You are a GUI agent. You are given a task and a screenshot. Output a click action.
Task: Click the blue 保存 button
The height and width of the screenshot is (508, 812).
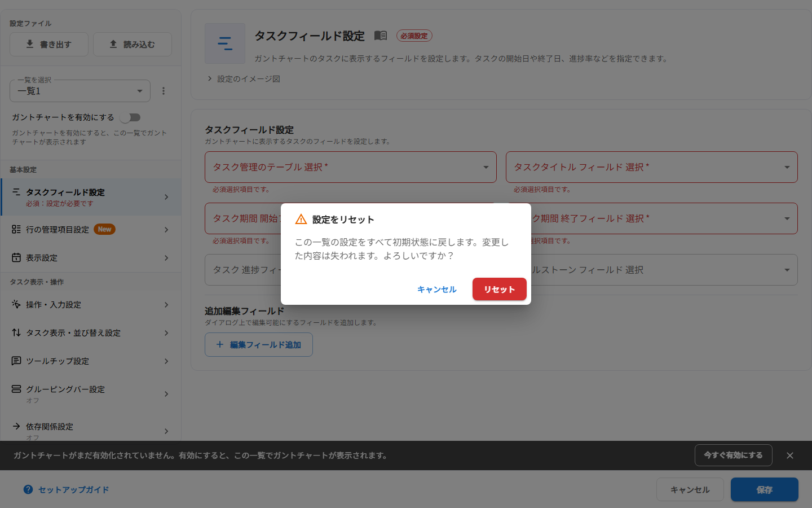pyautogui.click(x=765, y=489)
